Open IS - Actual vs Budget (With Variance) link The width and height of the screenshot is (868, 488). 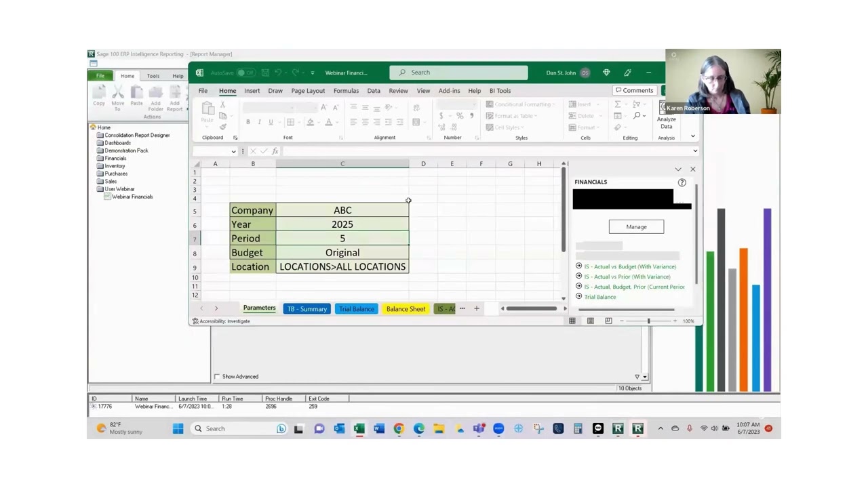pyautogui.click(x=630, y=266)
